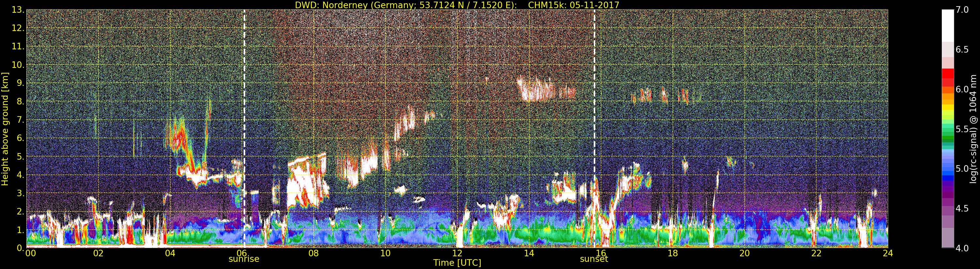Click the '6.' height axis tick
This screenshot has width=980, height=269.
pos(20,138)
